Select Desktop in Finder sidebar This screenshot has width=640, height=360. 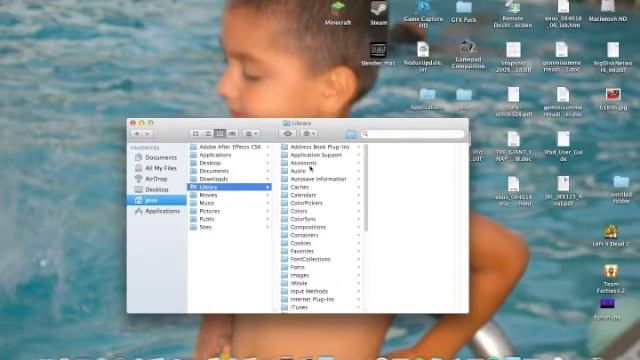(x=156, y=189)
